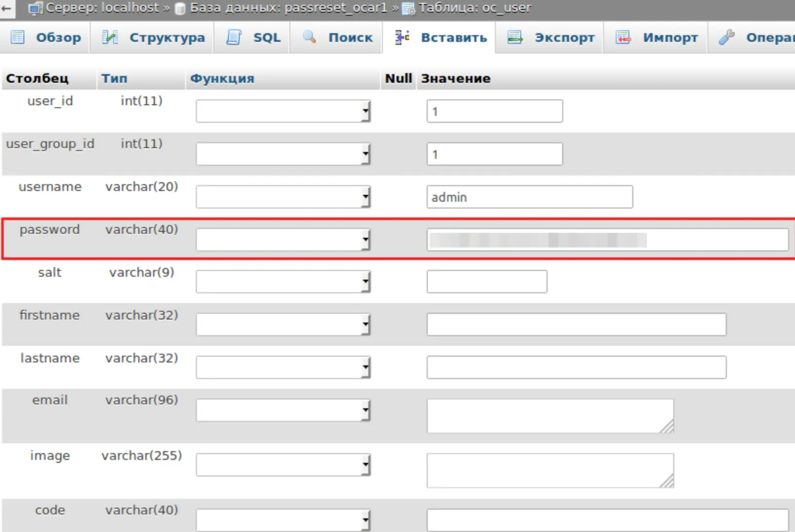Open function dropdown for lastname
Screen dimensions: 795x532
click(x=283, y=367)
